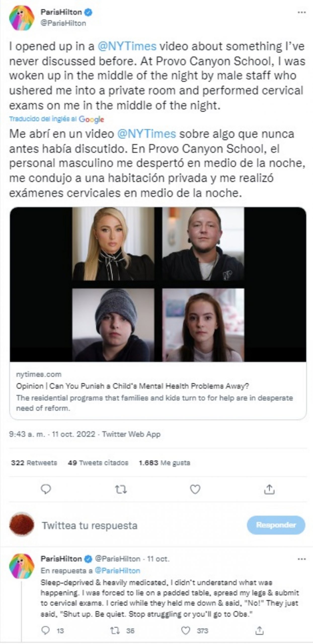Image resolution: width=313 pixels, height=644 pixels.
Task: Open the nytimes.com Opinion article card
Action: point(158,313)
